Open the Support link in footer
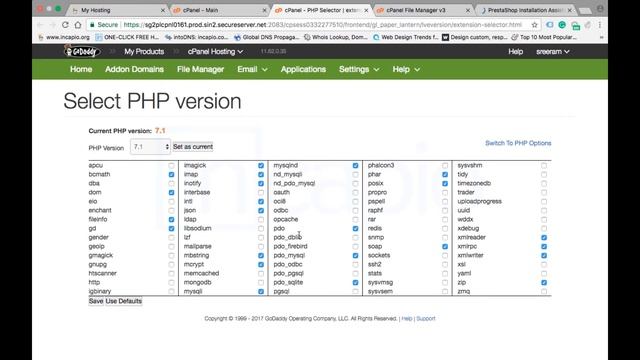 (x=426, y=318)
